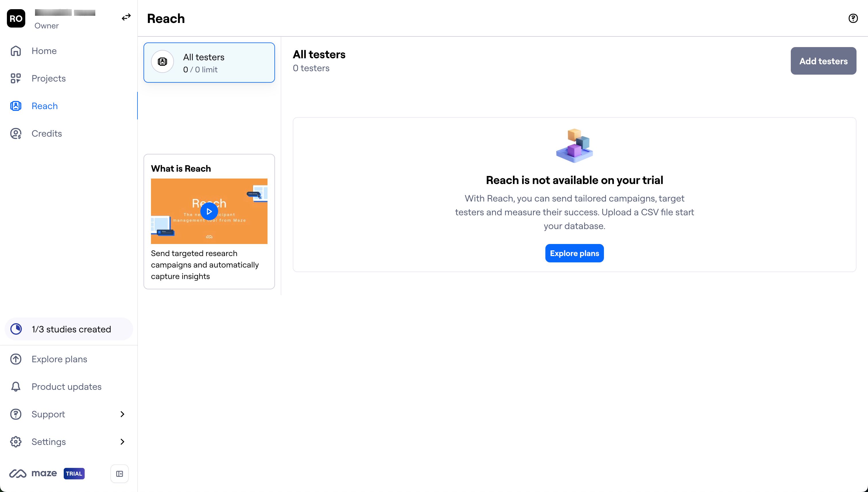Viewport: 868px width, 492px height.
Task: Open help via top-right question mark icon
Action: [x=853, y=18]
